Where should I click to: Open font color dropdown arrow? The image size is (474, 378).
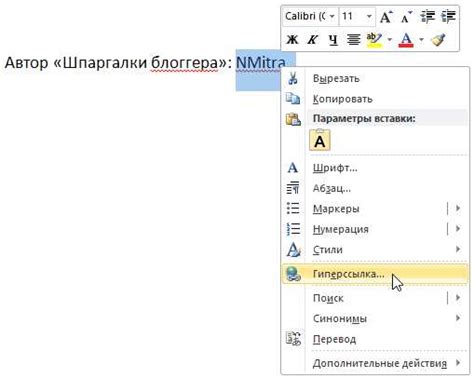(421, 40)
